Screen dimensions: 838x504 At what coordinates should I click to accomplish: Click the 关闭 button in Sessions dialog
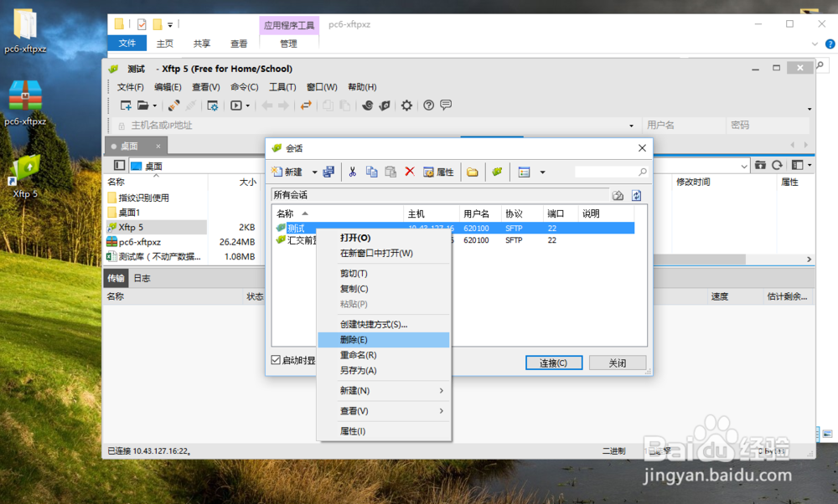[618, 363]
